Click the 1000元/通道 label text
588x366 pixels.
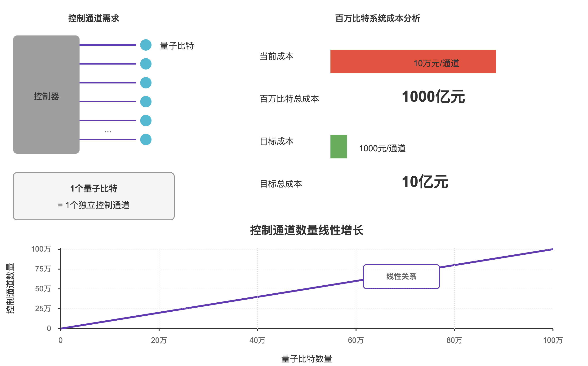click(x=382, y=148)
